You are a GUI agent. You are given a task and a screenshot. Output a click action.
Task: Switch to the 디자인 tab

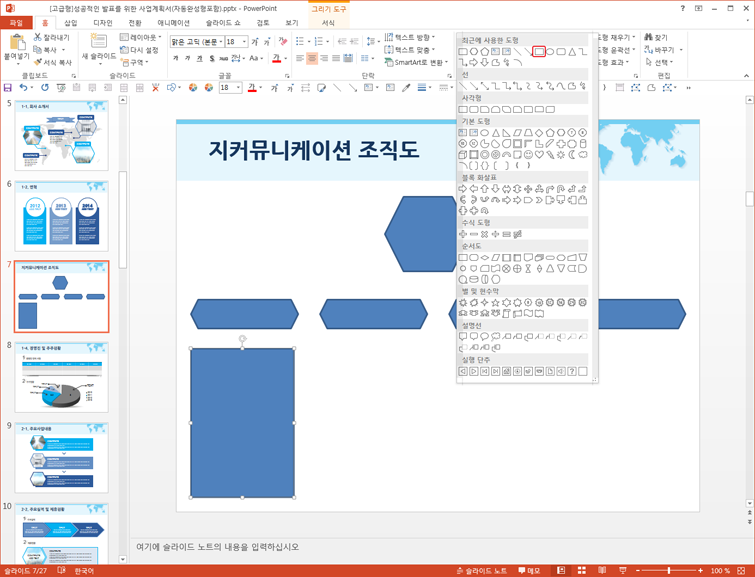click(103, 23)
